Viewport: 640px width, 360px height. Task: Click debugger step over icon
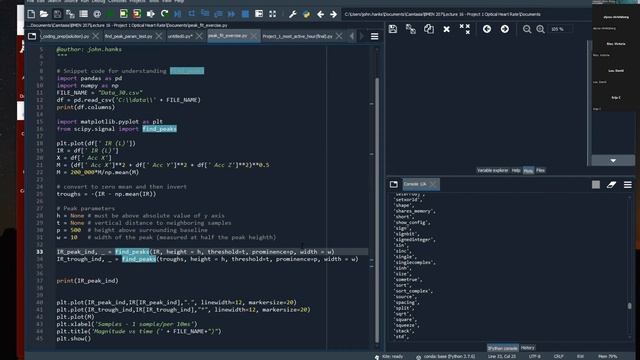(x=191, y=14)
